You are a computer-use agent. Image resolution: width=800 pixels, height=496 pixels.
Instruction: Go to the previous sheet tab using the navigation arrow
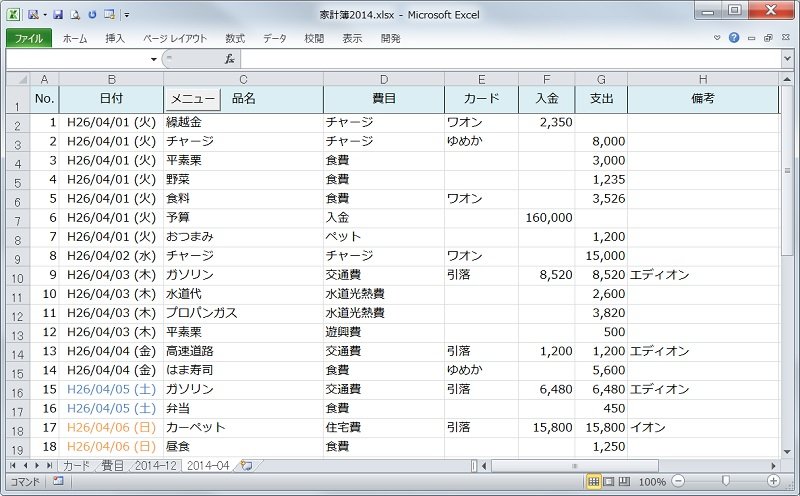tap(25, 465)
